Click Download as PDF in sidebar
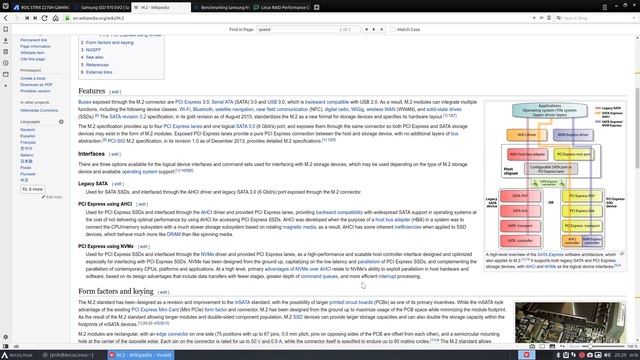 [x=36, y=84]
